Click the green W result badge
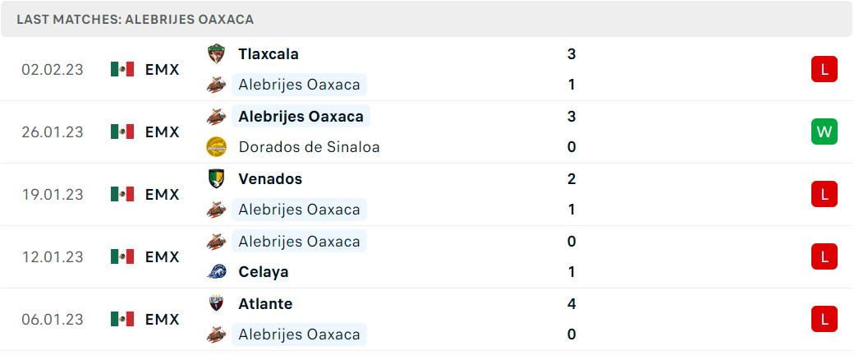 point(824,132)
